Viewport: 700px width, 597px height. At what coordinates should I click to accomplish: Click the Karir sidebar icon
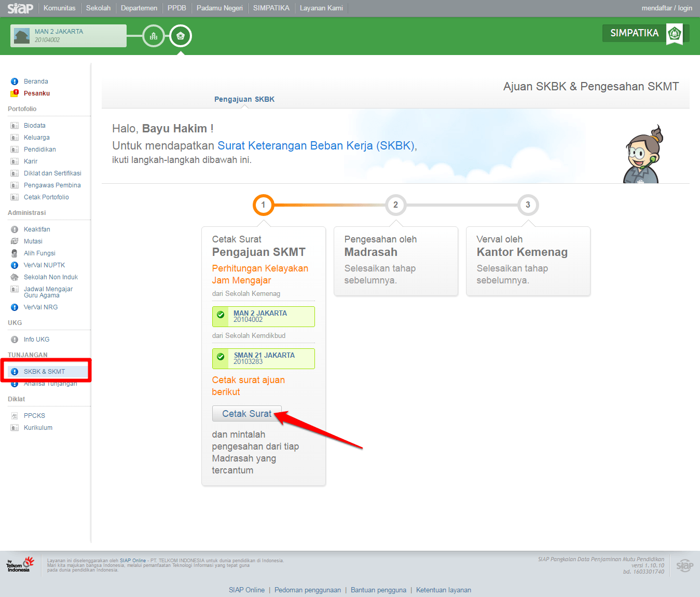15,161
